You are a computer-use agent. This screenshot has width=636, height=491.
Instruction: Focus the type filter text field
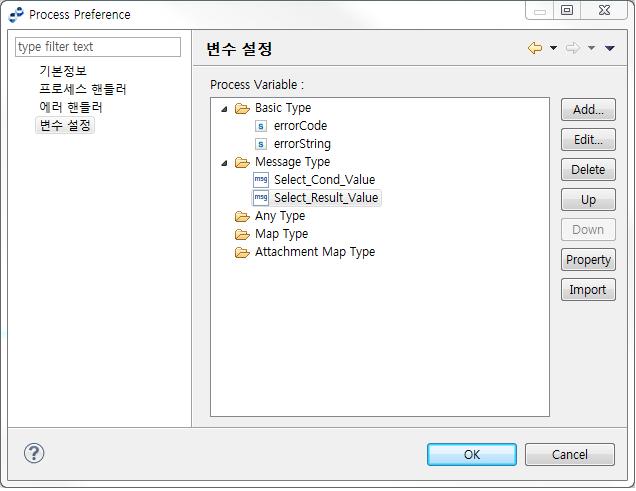(x=98, y=47)
